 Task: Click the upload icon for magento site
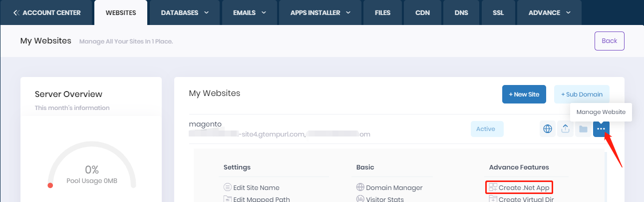coord(565,129)
